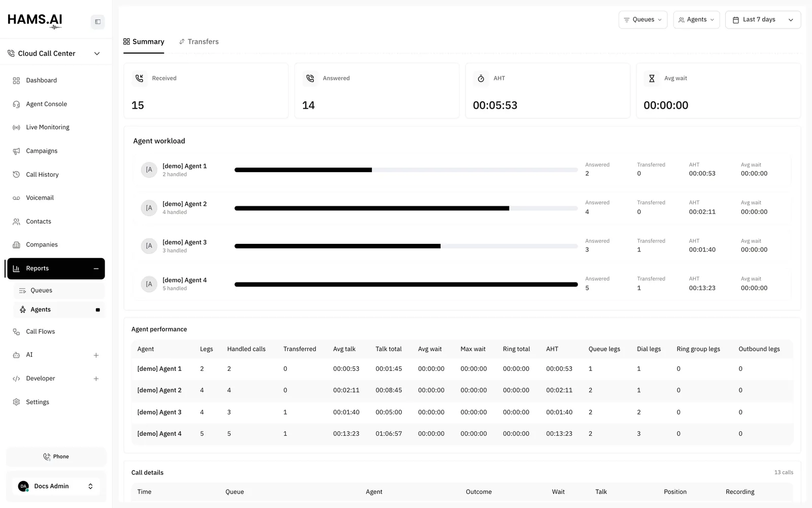This screenshot has width=812, height=508.
Task: Select the Agents report submenu item
Action: click(59, 310)
